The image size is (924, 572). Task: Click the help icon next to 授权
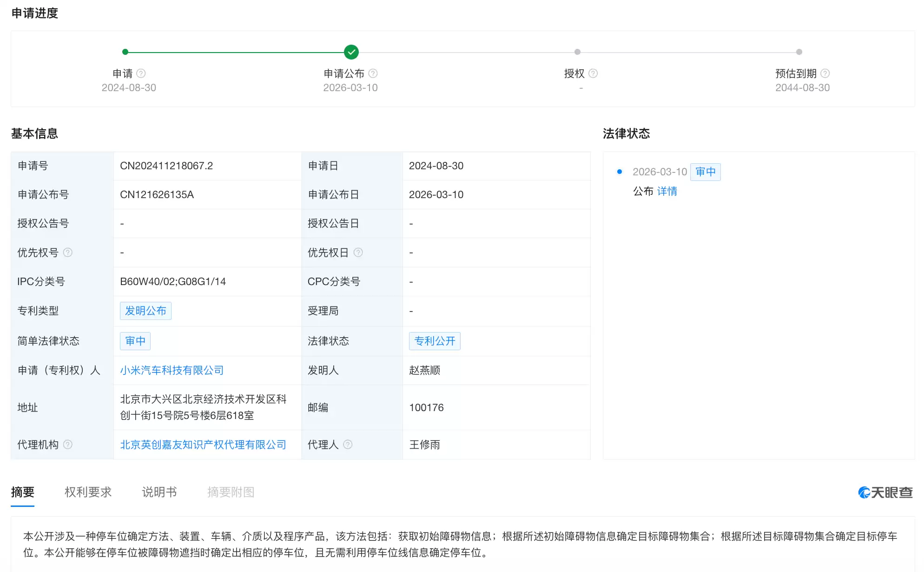click(594, 73)
